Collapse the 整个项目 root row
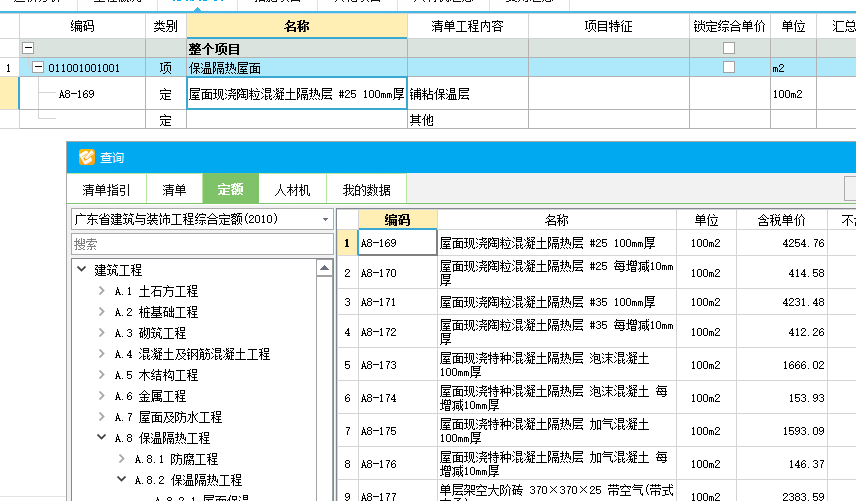This screenshot has height=501, width=856. pyautogui.click(x=28, y=48)
